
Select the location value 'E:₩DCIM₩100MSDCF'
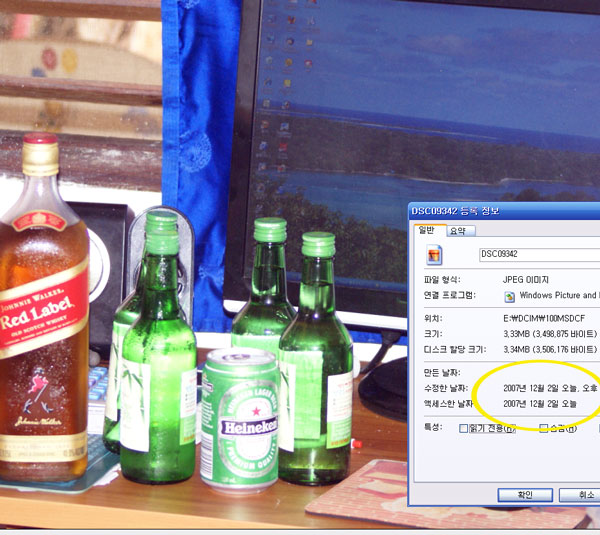[x=544, y=318]
